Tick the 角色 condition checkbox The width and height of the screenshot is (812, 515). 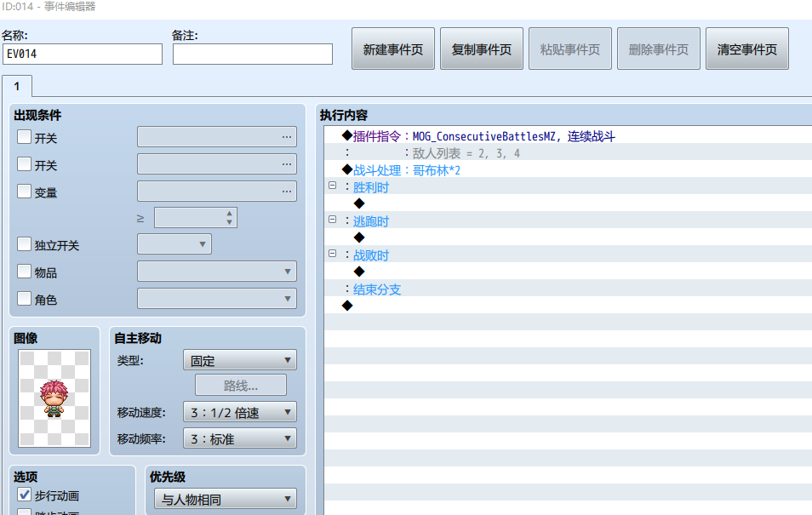click(x=25, y=299)
